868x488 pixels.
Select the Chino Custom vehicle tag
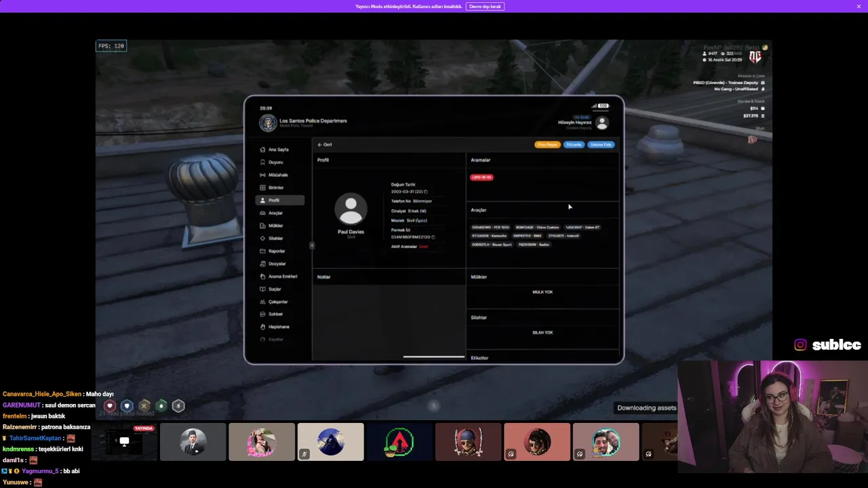coord(537,227)
